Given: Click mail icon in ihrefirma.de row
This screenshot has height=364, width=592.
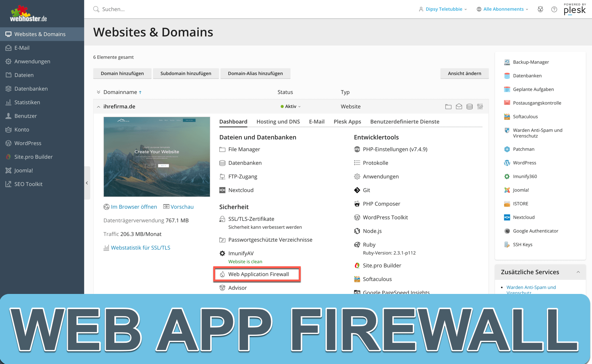Looking at the screenshot, I should pyautogui.click(x=459, y=107).
